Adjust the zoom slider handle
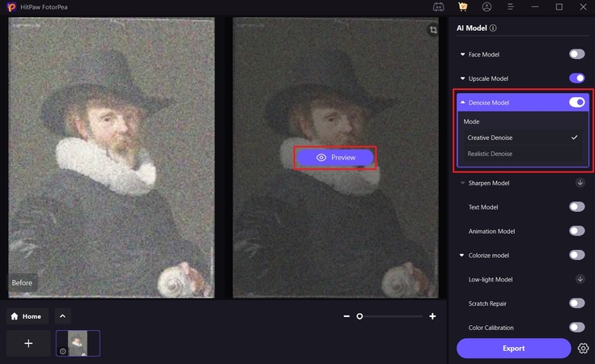This screenshot has height=364, width=595. click(359, 316)
